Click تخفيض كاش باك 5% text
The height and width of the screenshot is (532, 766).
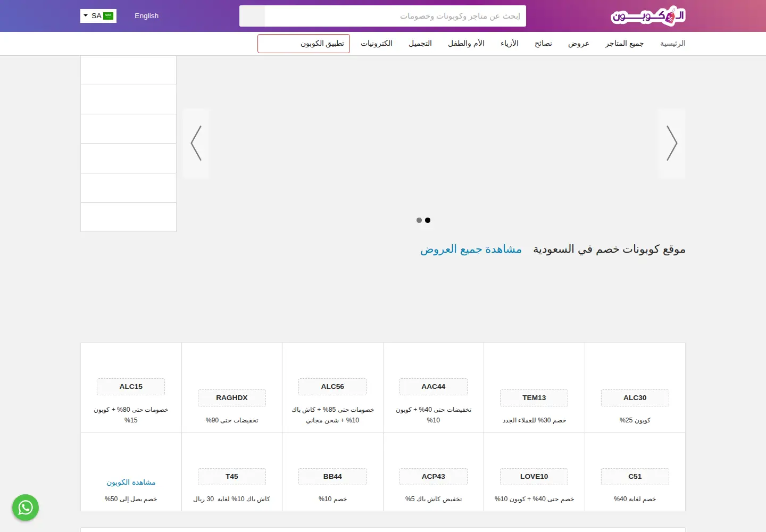[434, 499]
